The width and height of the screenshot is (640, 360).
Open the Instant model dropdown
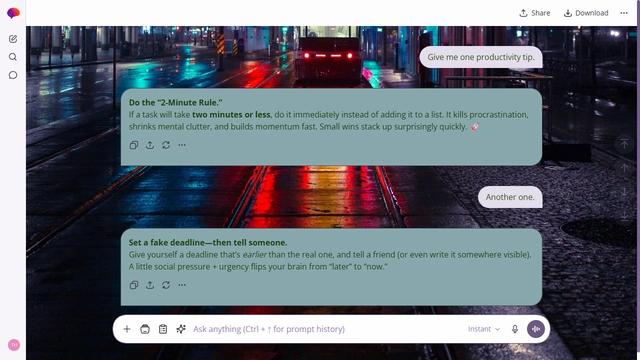(484, 329)
